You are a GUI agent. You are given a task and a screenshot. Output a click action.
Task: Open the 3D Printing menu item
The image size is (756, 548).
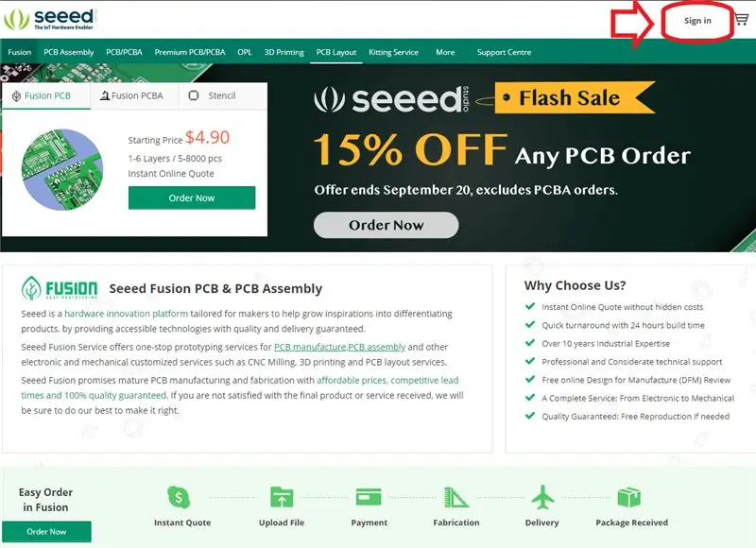284,52
